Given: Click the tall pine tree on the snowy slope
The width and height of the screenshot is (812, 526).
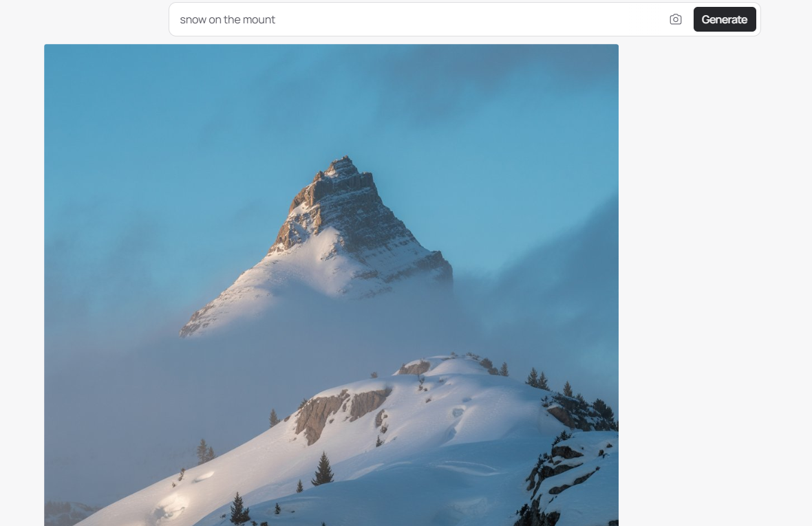Looking at the screenshot, I should [x=323, y=469].
